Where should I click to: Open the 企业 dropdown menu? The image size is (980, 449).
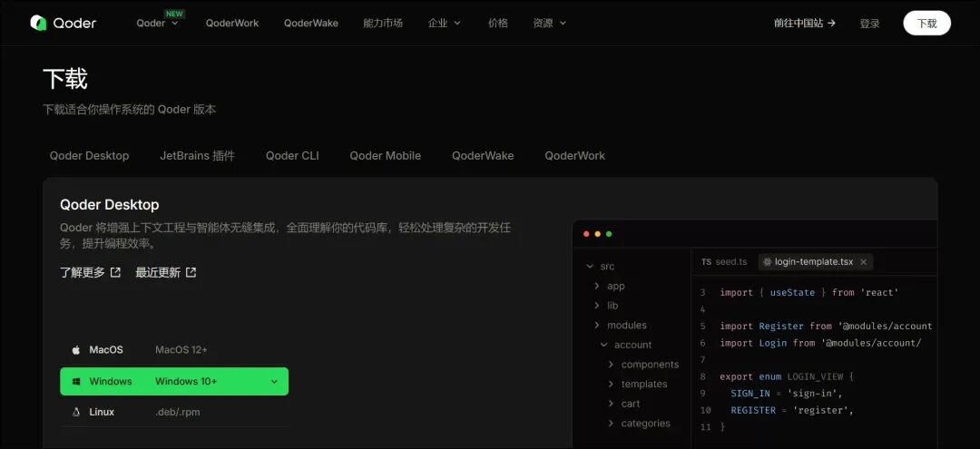445,23
